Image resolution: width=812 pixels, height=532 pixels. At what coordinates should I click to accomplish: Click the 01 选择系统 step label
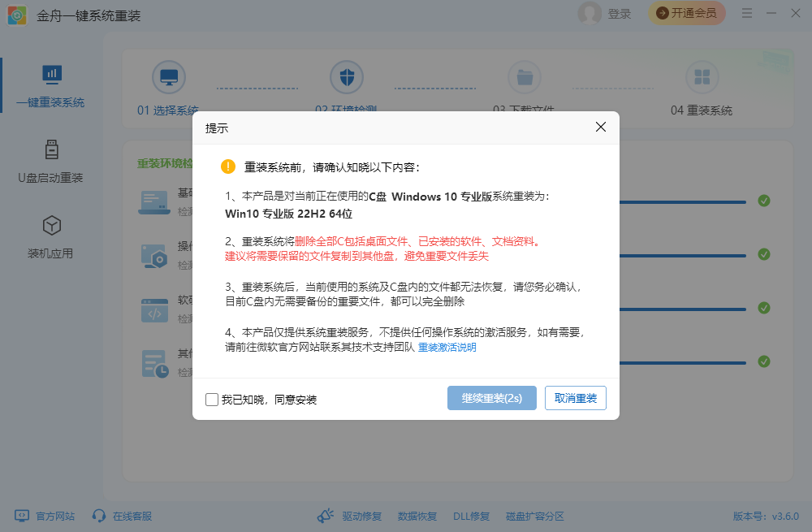pyautogui.click(x=168, y=110)
